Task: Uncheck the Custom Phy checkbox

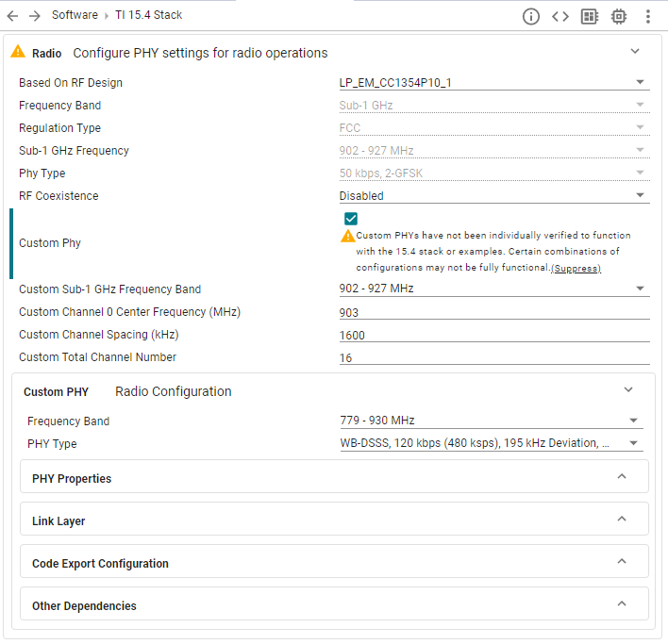Action: pyautogui.click(x=351, y=219)
